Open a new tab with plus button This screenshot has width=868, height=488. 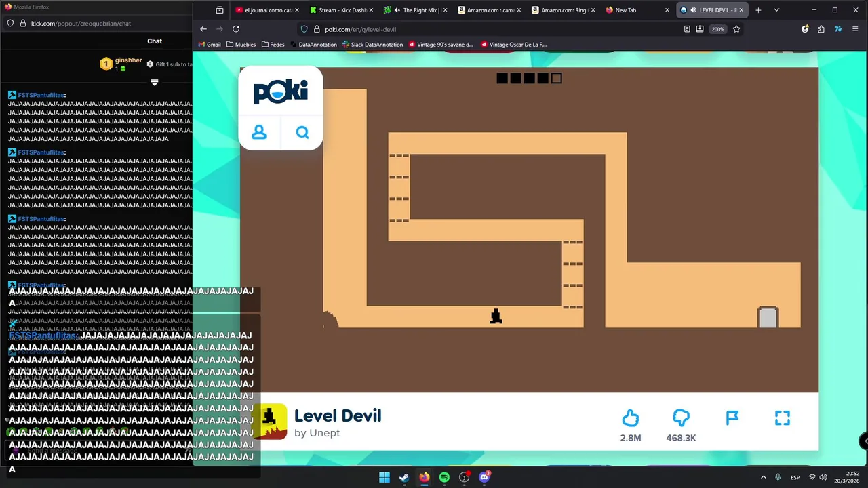[x=758, y=10]
